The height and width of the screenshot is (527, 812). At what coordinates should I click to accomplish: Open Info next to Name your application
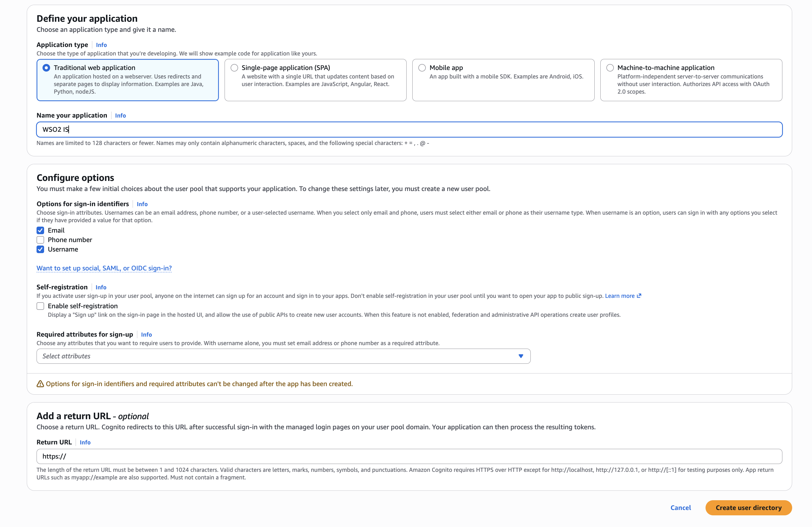pyautogui.click(x=120, y=115)
